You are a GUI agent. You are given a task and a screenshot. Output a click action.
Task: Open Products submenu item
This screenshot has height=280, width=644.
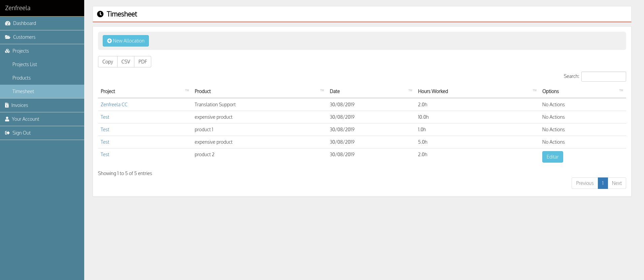[22, 78]
